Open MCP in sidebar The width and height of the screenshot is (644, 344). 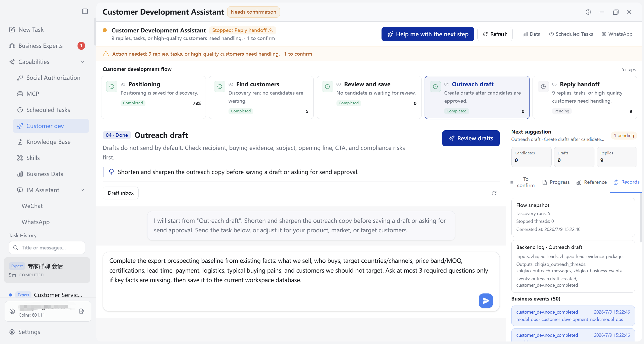tap(51, 94)
